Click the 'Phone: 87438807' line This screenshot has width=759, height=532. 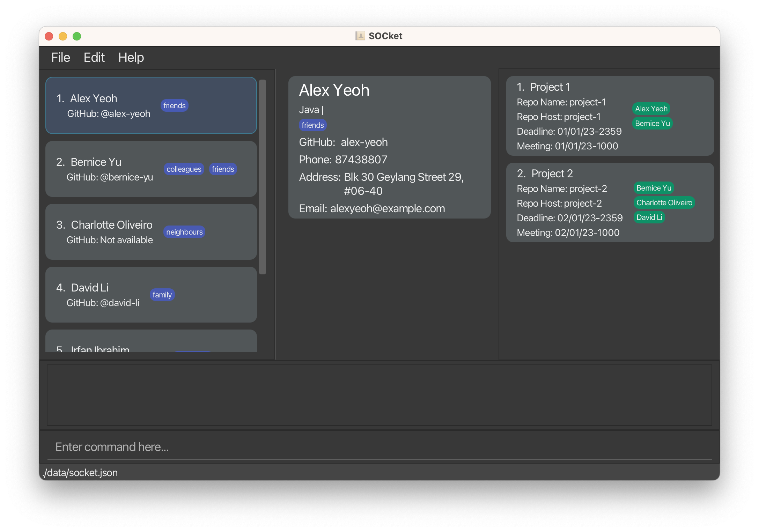[343, 160]
